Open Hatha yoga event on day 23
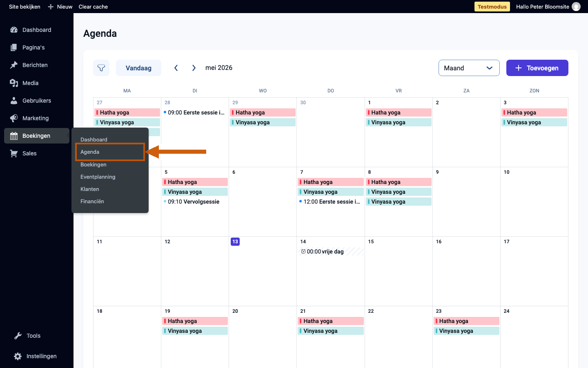588x368 pixels. [466, 321]
